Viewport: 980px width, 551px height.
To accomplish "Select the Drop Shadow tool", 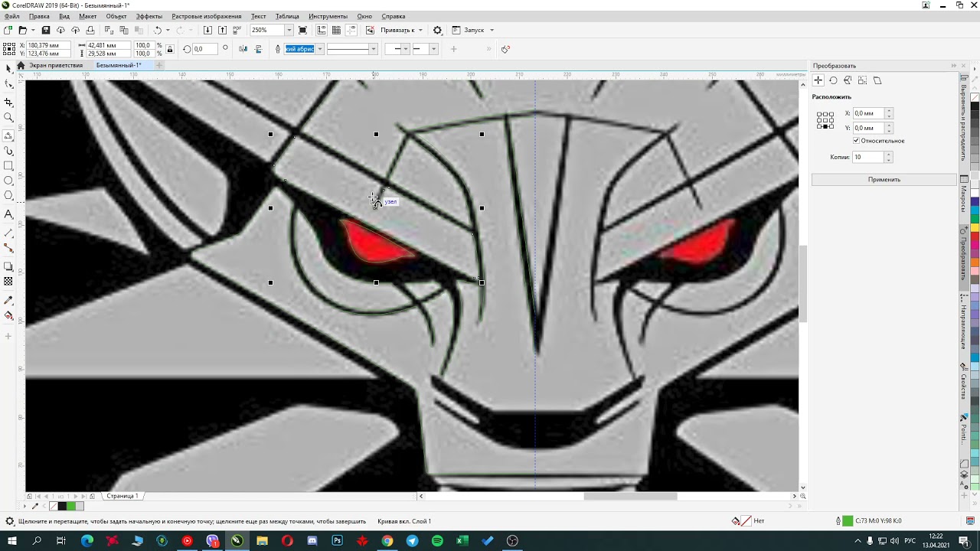I will coord(8,266).
